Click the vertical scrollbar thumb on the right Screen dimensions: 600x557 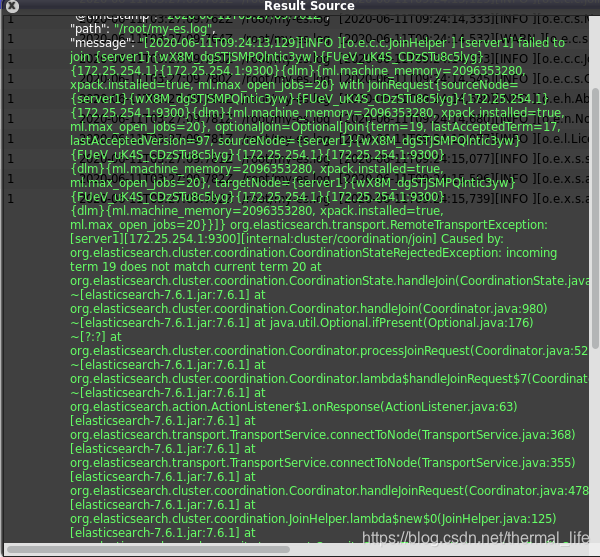coord(595,218)
